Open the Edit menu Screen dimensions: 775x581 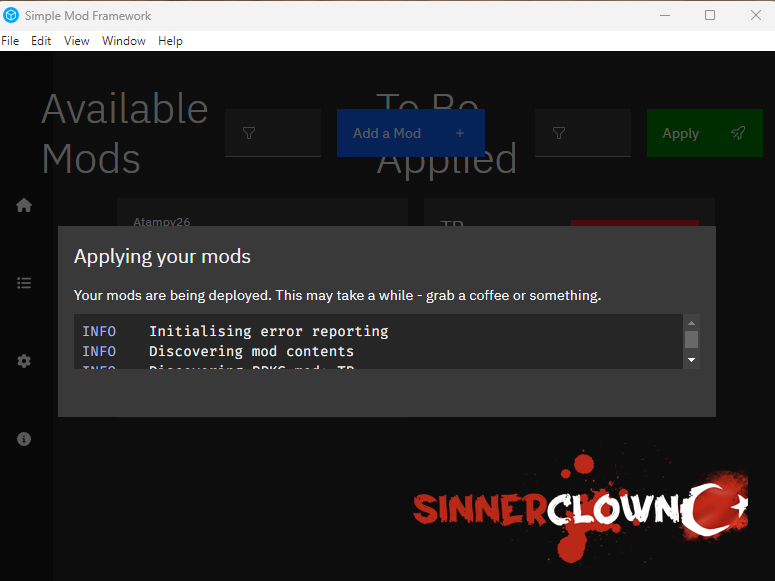click(41, 41)
